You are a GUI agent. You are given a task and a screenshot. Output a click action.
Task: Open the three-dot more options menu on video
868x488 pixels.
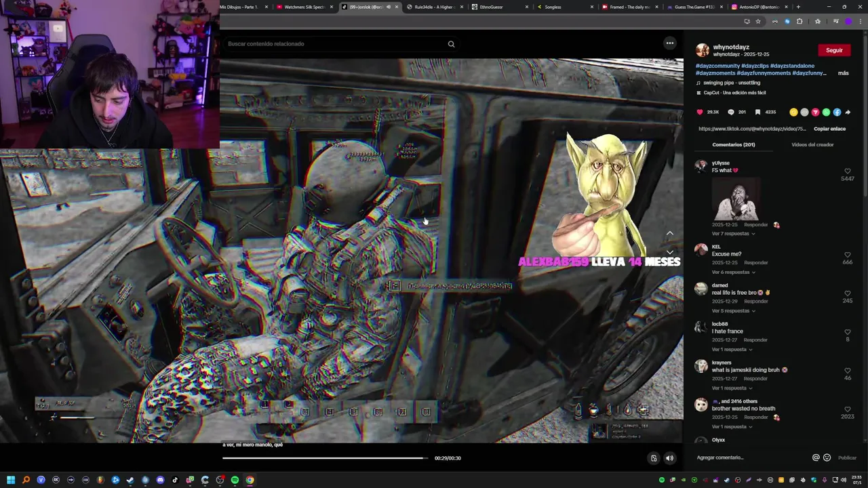pyautogui.click(x=670, y=43)
